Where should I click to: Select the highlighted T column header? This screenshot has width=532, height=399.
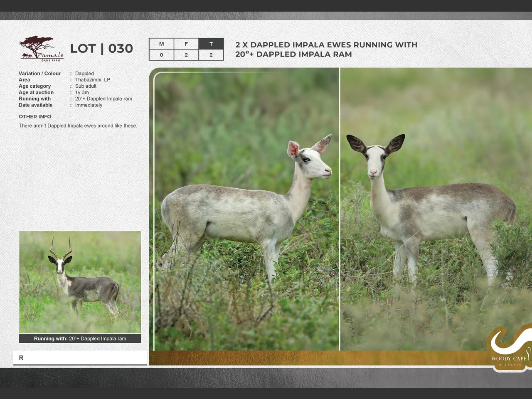pos(211,44)
